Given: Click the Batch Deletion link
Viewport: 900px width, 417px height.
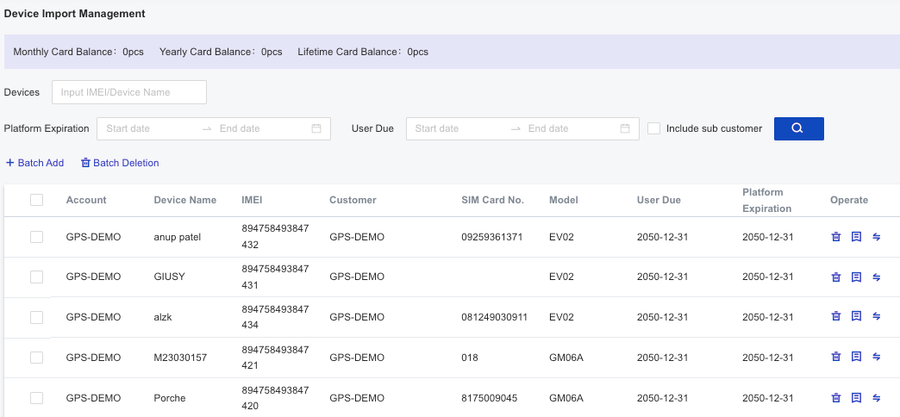Looking at the screenshot, I should (120, 163).
